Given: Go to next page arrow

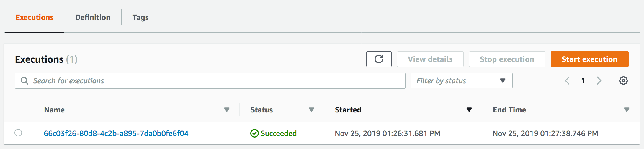Looking at the screenshot, I should tap(599, 80).
